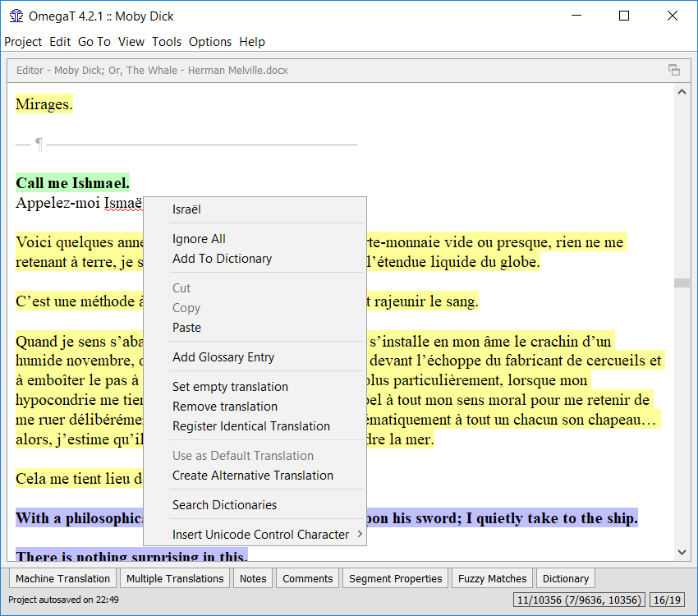Click the scroll down arrow of editor
698x616 pixels.
(x=682, y=552)
